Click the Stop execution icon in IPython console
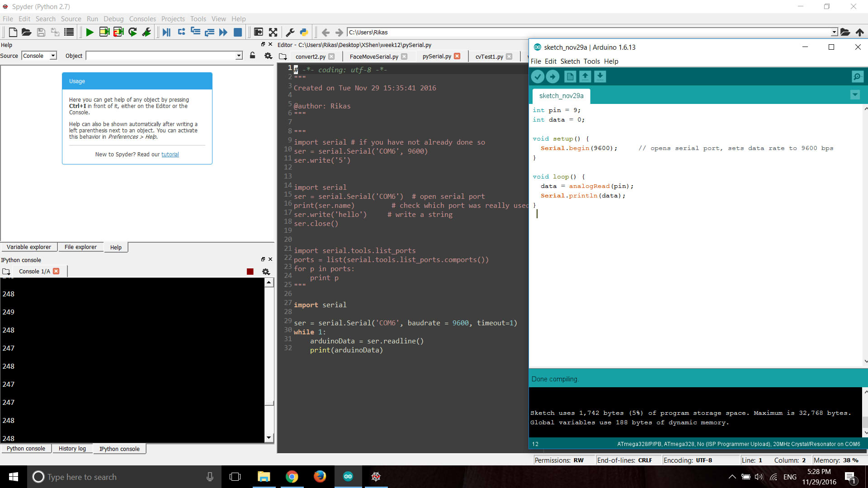 pos(250,272)
